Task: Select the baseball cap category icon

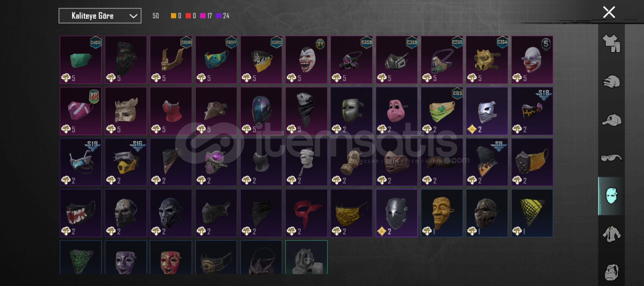Action: tap(611, 120)
